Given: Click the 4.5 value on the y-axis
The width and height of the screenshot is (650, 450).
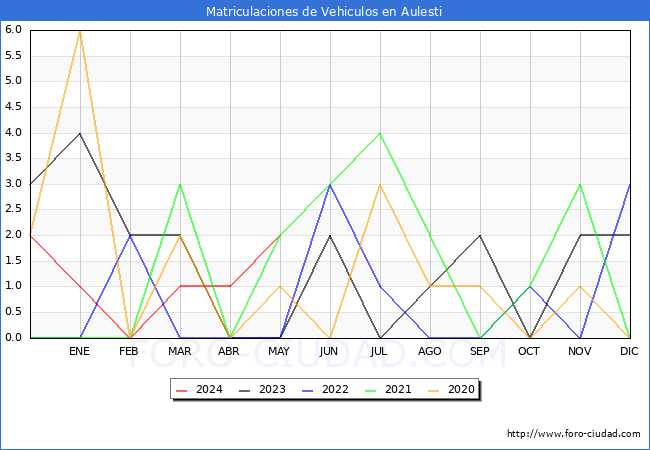Looking at the screenshot, I should coord(13,106).
